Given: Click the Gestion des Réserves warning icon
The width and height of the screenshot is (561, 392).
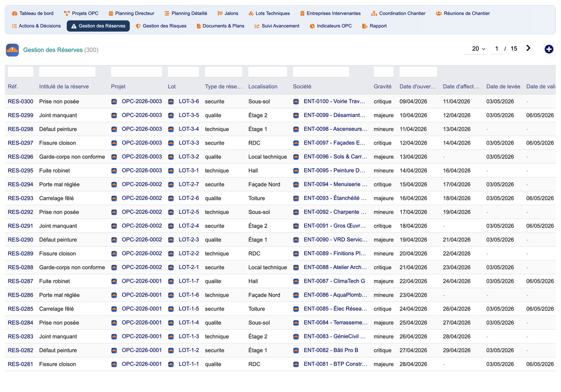Looking at the screenshot, I should click(x=74, y=26).
